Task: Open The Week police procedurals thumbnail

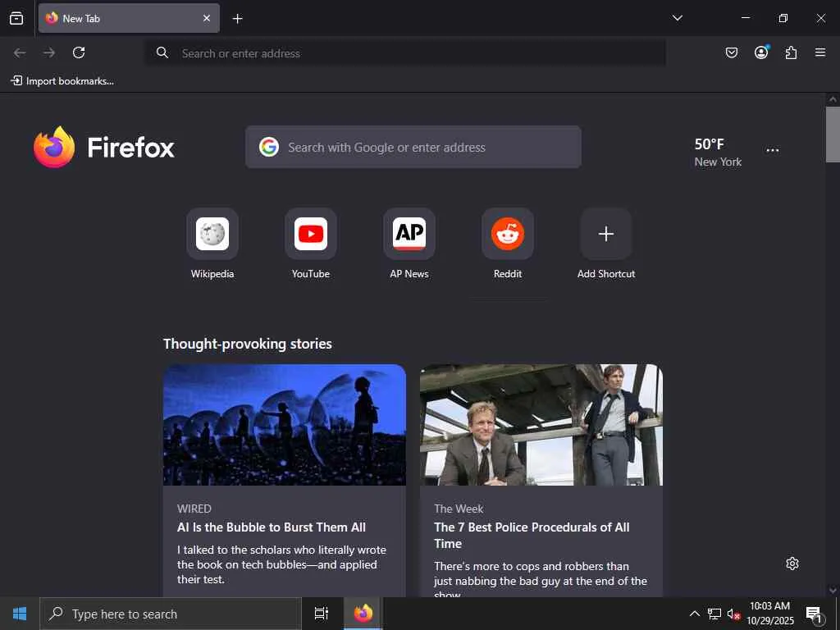Action: pos(541,425)
